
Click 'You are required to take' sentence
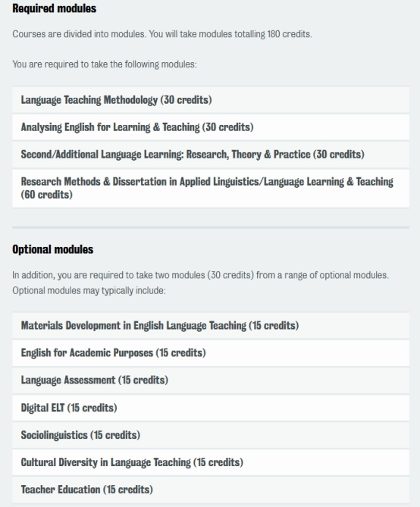[x=105, y=64]
